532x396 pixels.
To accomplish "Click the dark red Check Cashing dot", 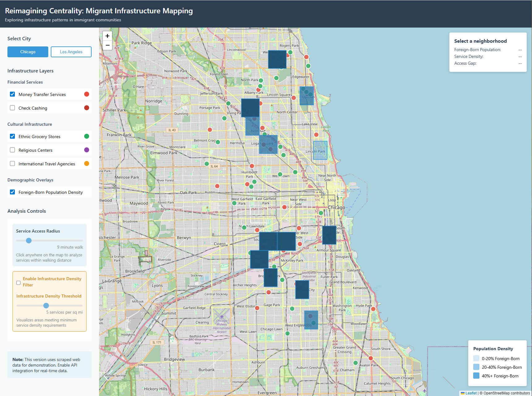I will [87, 108].
